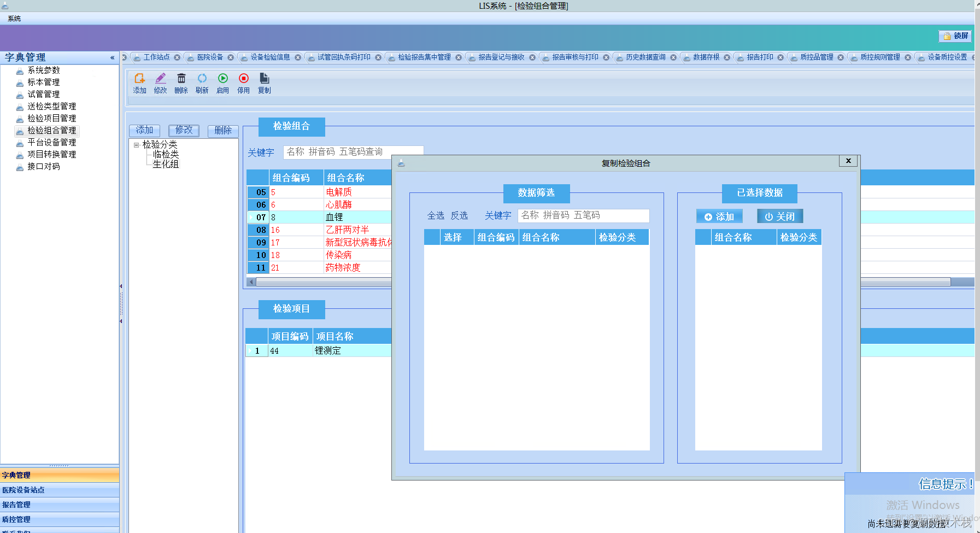980x533 pixels.
Task: Click the category panel 修改 button
Action: pyautogui.click(x=184, y=131)
